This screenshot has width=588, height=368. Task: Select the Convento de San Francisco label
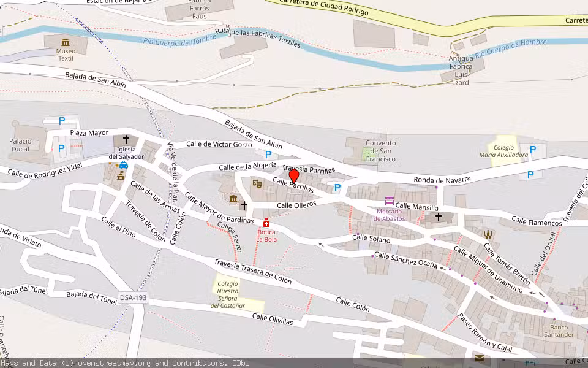(x=380, y=151)
